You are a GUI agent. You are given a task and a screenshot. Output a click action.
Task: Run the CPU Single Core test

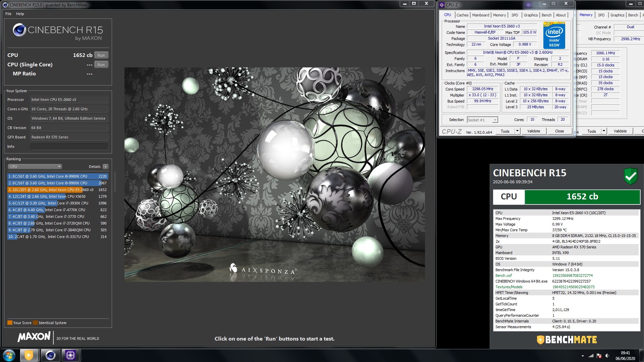click(x=101, y=65)
